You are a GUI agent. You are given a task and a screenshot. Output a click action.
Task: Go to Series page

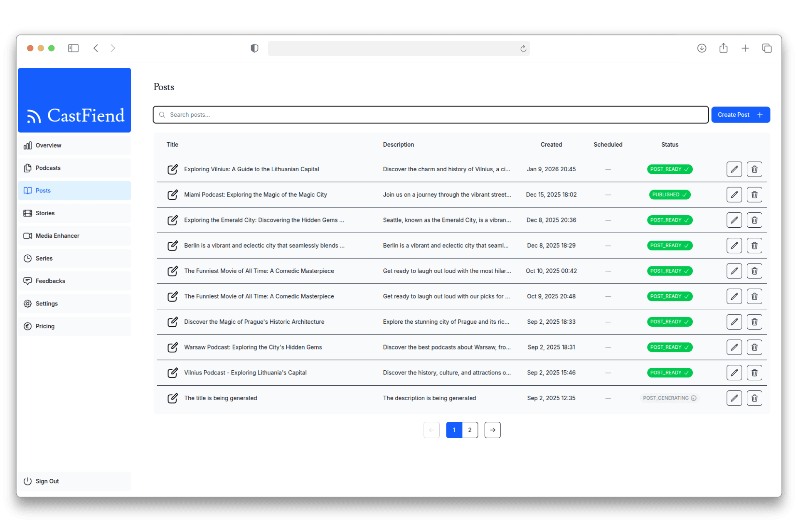coord(74,259)
